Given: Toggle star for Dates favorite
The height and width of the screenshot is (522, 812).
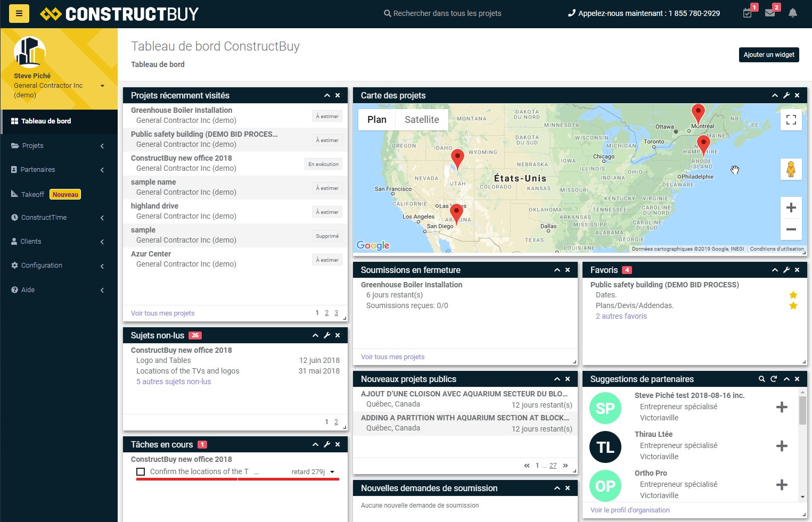Looking at the screenshot, I should (793, 295).
